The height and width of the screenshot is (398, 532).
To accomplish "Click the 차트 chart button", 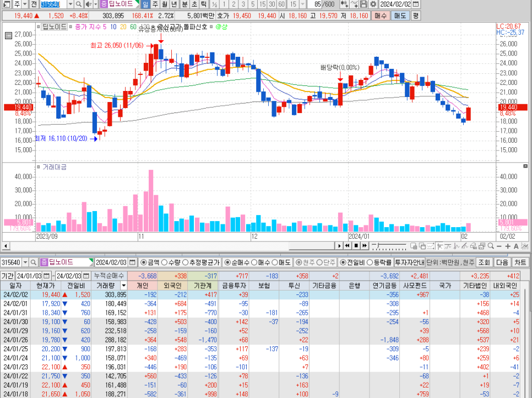I will click(x=520, y=262).
